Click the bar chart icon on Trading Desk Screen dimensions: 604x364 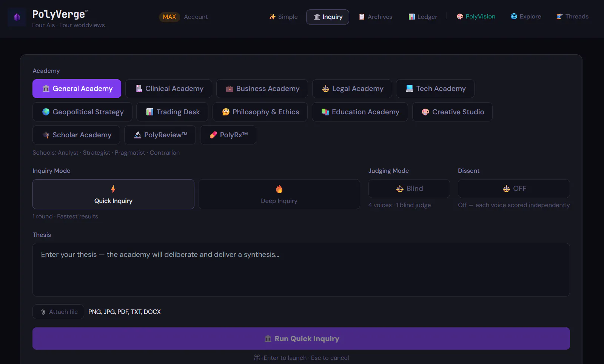pyautogui.click(x=150, y=112)
